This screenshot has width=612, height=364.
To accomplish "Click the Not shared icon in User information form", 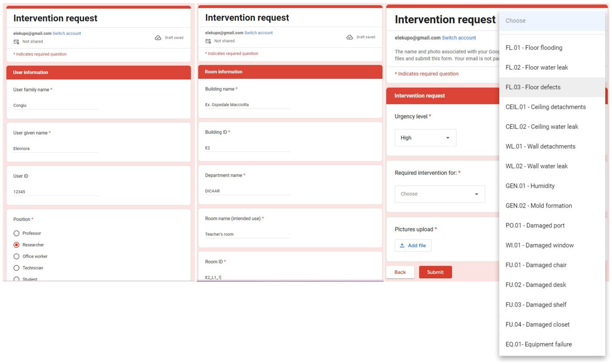I will (16, 42).
